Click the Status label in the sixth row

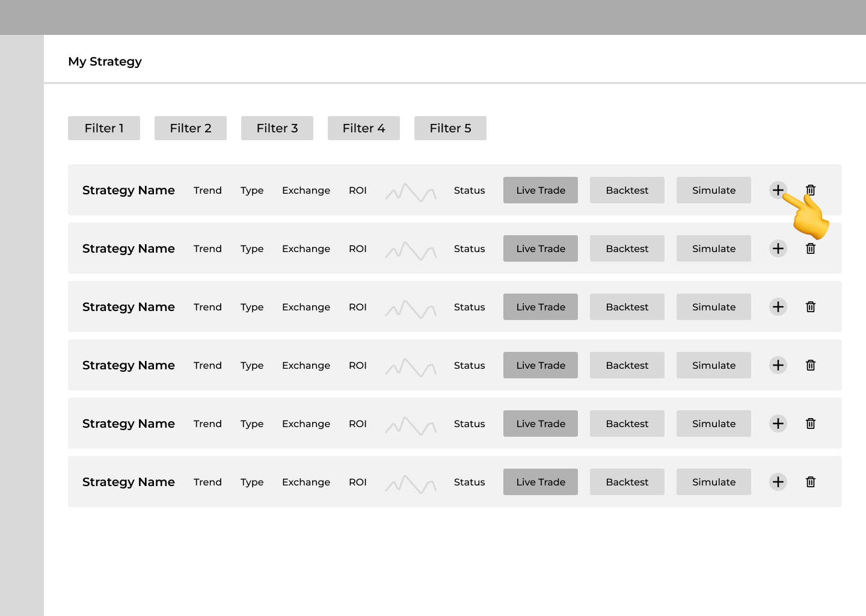coord(469,482)
